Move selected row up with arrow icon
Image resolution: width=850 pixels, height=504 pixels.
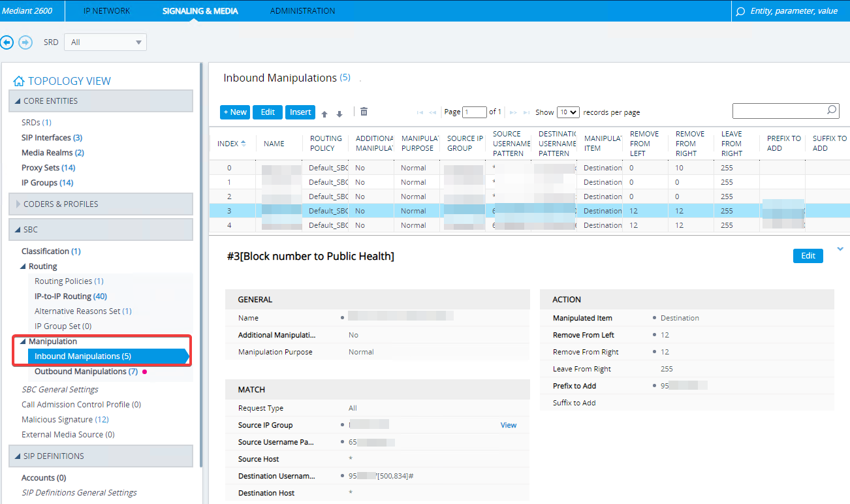click(324, 114)
